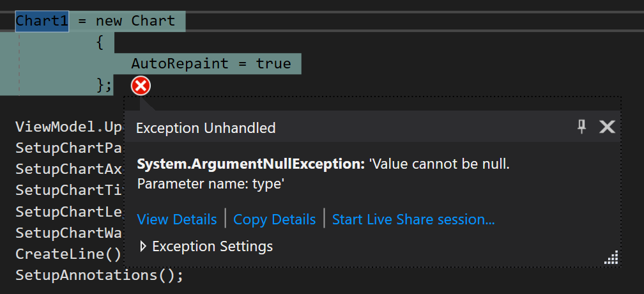Click the System.ArgumentNullException message text
This screenshot has height=294, width=644.
[x=323, y=165]
